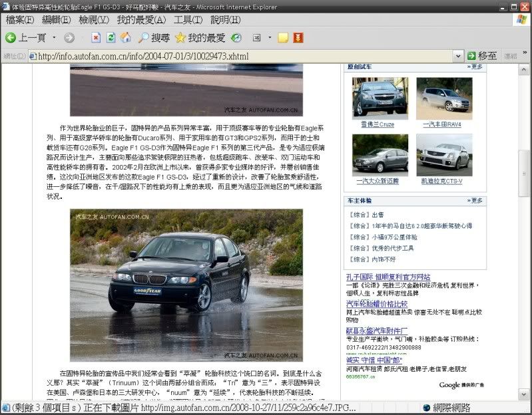The height and width of the screenshot is (415, 532).
Task: Click the page icon in address bar
Action: [33, 57]
